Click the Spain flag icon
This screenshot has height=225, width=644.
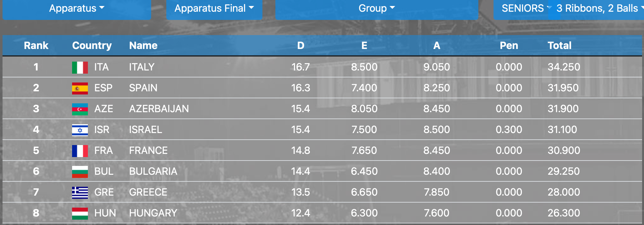point(80,88)
